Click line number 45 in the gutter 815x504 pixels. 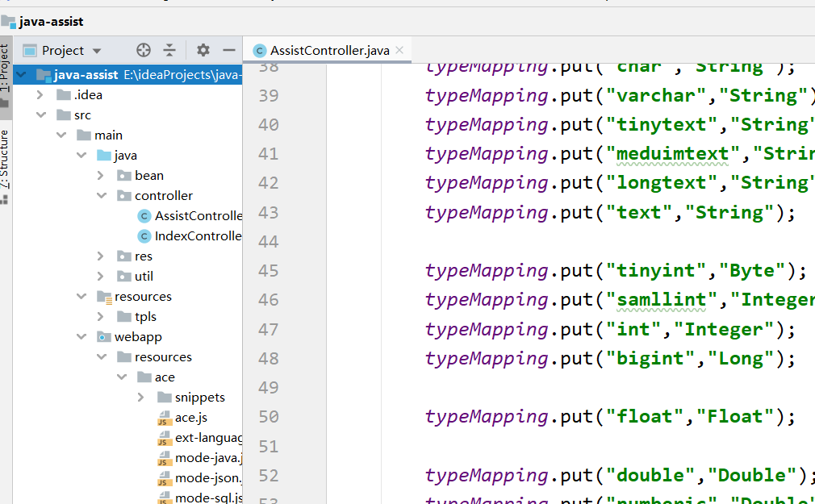(269, 270)
